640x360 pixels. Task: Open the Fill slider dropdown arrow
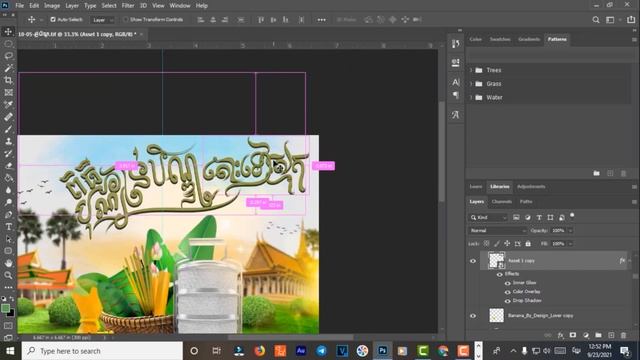[x=570, y=244]
